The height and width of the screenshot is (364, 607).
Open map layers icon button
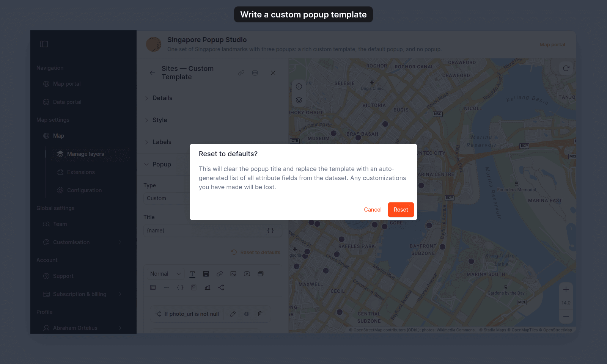(299, 100)
